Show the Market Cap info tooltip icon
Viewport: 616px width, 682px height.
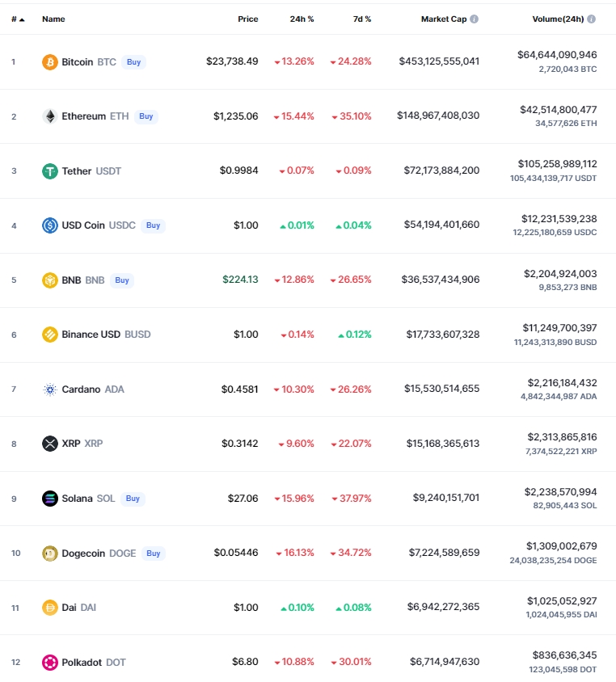tap(475, 19)
